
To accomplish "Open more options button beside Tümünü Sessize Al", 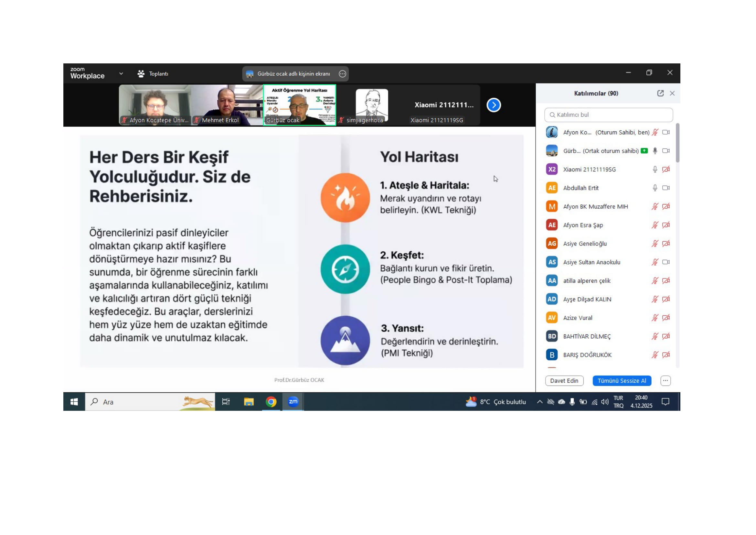I will [665, 380].
